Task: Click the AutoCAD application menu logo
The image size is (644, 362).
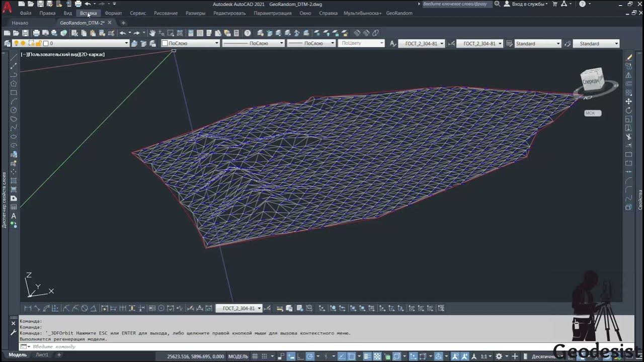Action: tap(7, 8)
